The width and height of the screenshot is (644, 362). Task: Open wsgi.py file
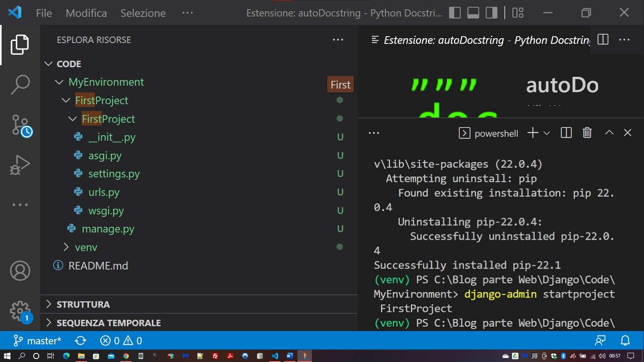[x=106, y=211]
